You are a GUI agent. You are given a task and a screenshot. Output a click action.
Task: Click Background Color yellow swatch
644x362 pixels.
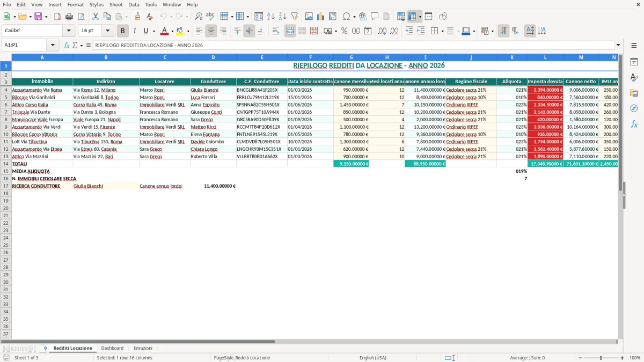[180, 31]
